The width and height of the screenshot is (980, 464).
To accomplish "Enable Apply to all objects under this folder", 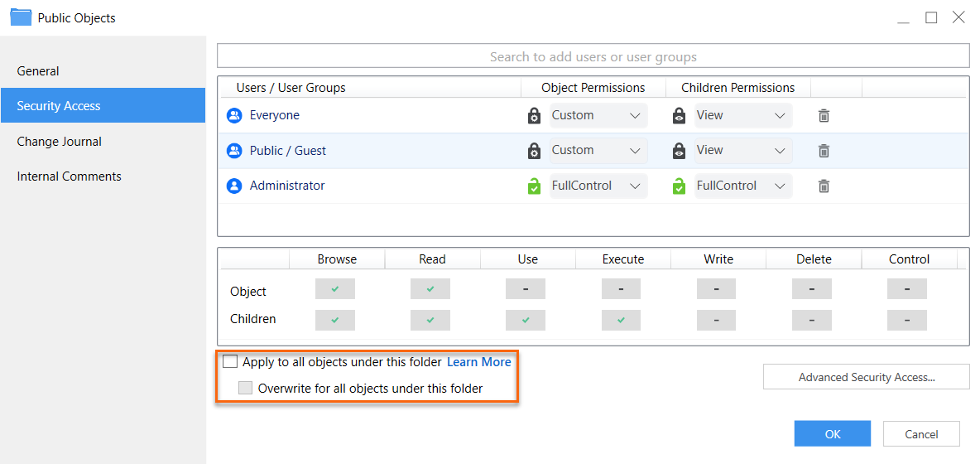I will (230, 362).
